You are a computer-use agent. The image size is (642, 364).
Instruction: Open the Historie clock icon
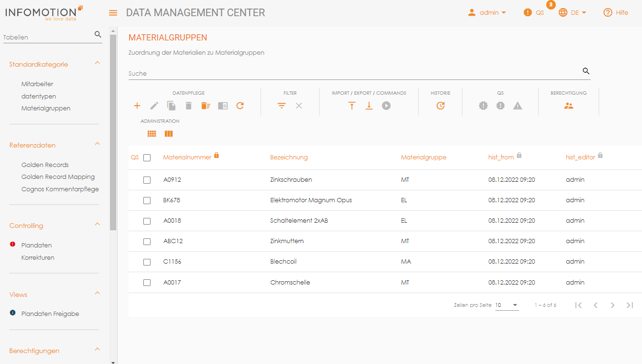[x=441, y=106]
